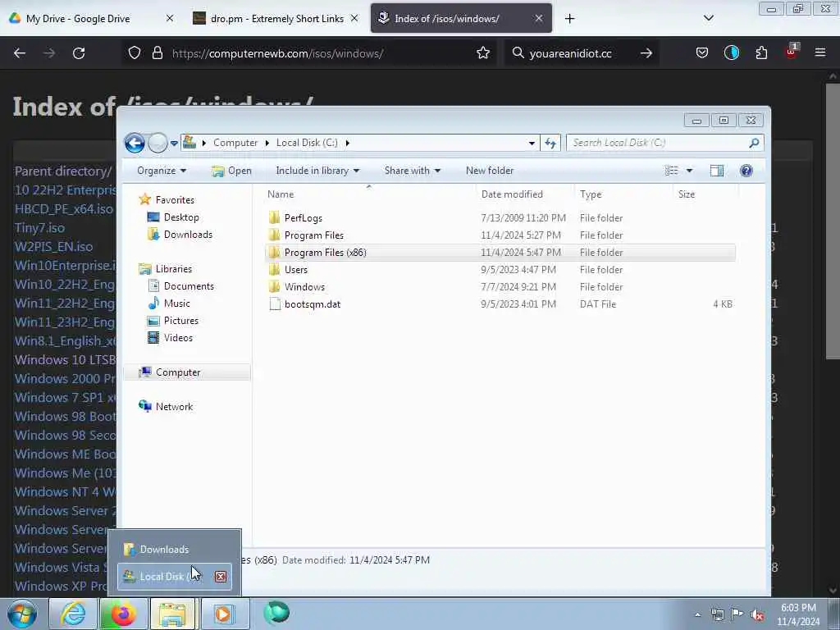The height and width of the screenshot is (630, 840).
Task: Click Computer in the address breadcrumb
Action: coord(235,143)
